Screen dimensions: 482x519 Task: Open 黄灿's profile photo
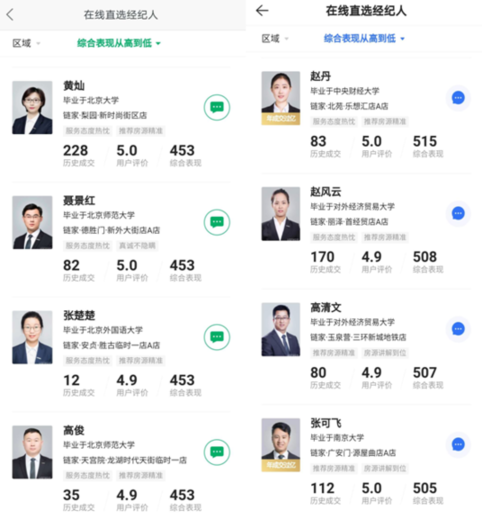click(32, 108)
